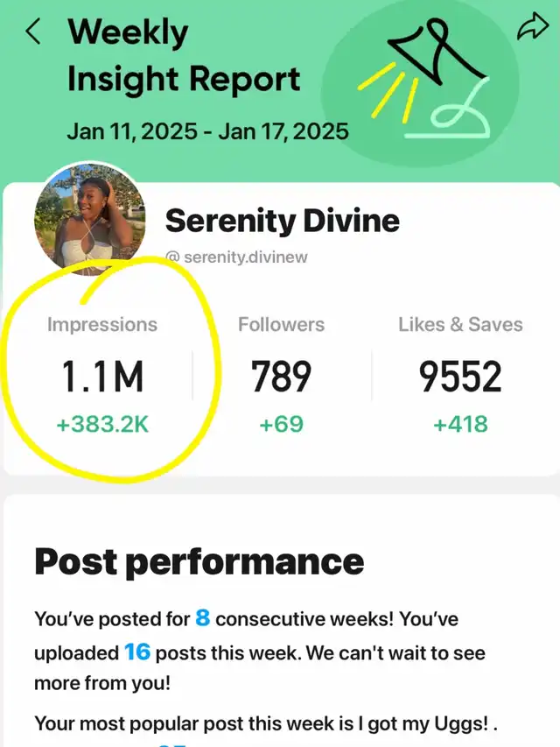
Task: Tap the 789 followers count
Action: [x=282, y=377]
